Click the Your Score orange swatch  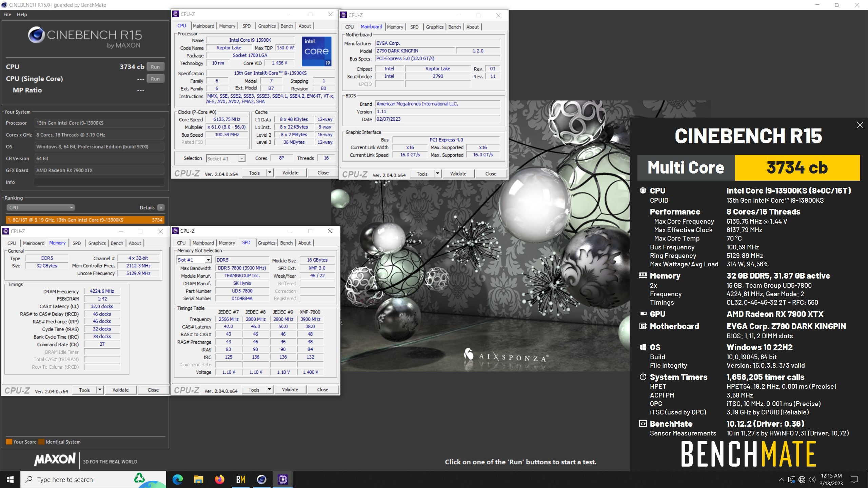[x=9, y=442]
